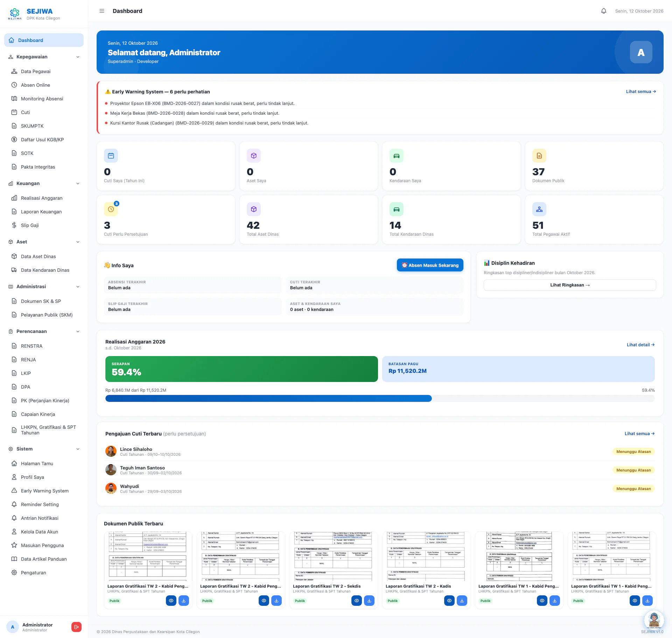Download Laporan Gratifikasi TW 2 - Sekdis document
The width and height of the screenshot is (672, 638).
pos(369,601)
